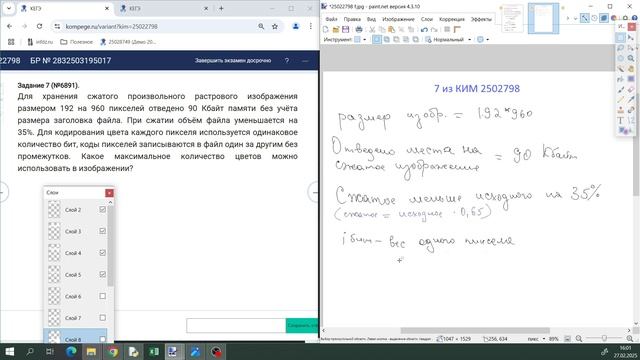Close the Слои layers panel
This screenshot has width=640, height=360.
point(109,193)
